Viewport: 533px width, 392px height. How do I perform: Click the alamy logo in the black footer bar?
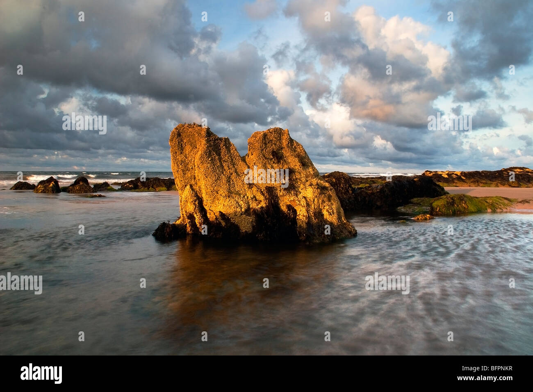point(41,374)
